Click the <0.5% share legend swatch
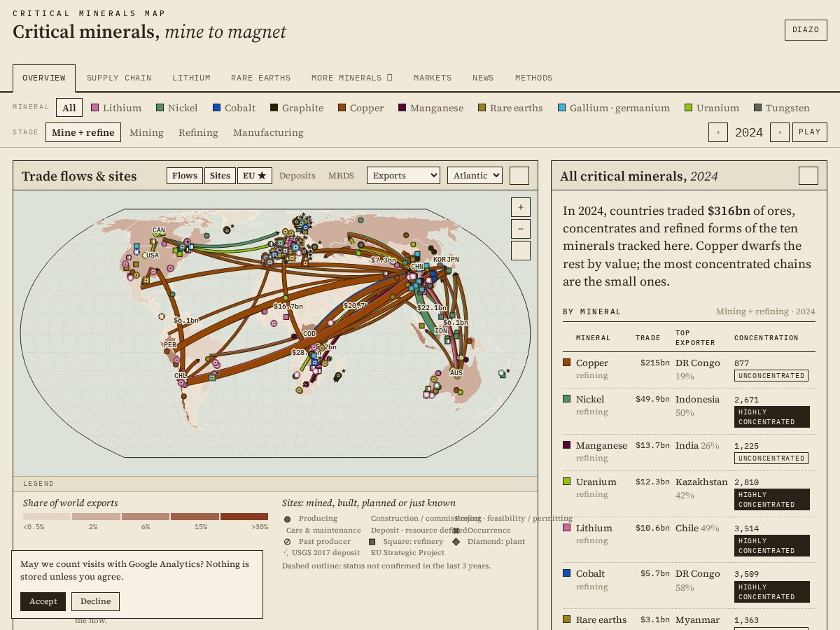 tap(47, 517)
